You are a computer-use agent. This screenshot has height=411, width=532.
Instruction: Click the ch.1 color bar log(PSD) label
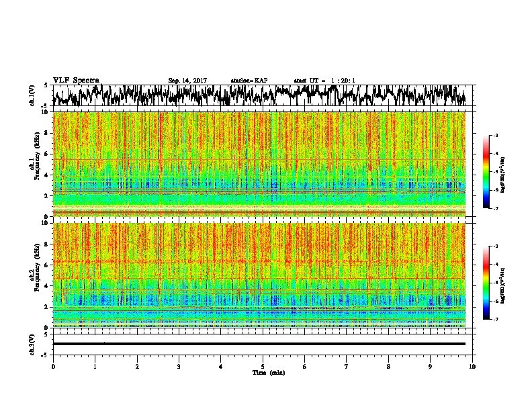(x=502, y=175)
